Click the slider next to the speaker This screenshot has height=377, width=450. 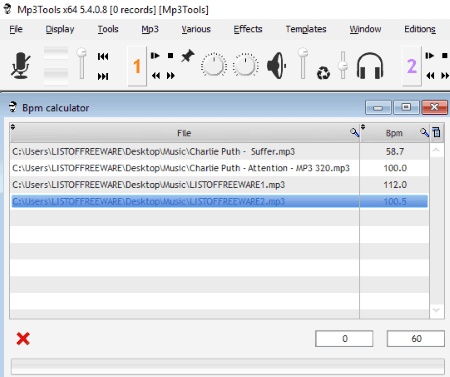pos(303,63)
